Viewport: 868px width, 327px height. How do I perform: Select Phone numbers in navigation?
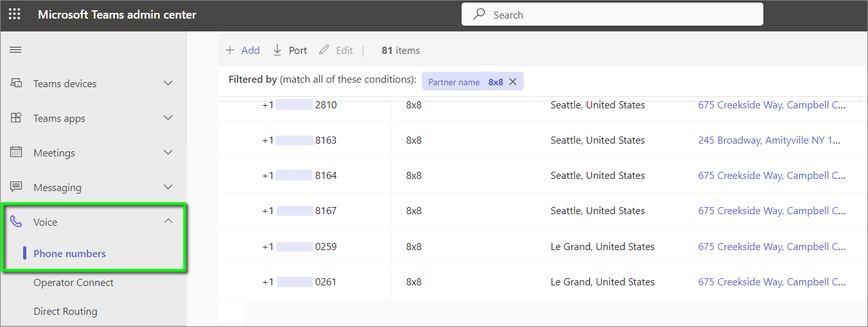(x=69, y=254)
